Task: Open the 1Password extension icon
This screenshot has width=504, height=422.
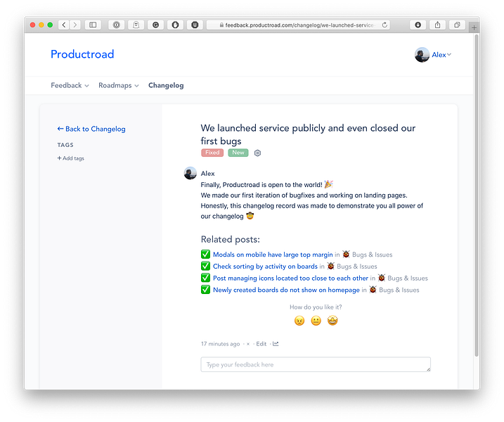Action: tap(117, 25)
